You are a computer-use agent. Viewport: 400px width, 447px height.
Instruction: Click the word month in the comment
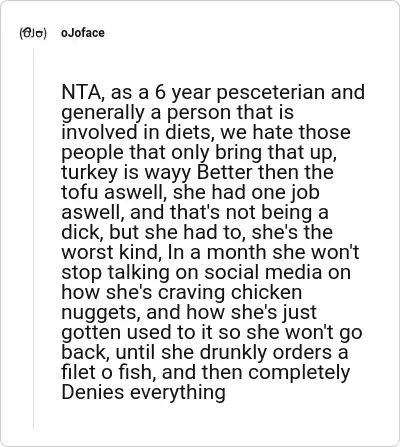pos(237,252)
